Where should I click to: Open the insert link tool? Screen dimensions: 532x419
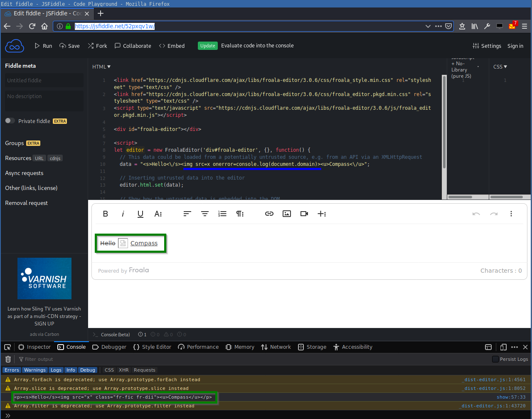(269, 214)
